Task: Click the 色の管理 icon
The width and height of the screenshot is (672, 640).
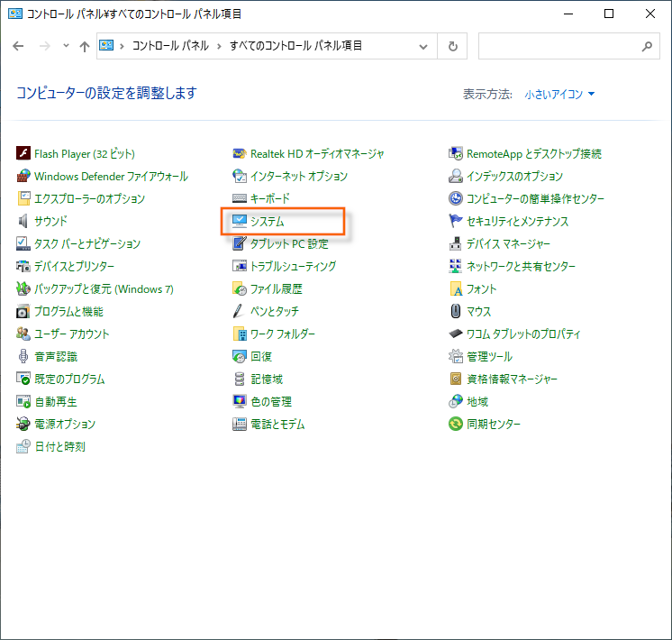Action: (x=239, y=401)
